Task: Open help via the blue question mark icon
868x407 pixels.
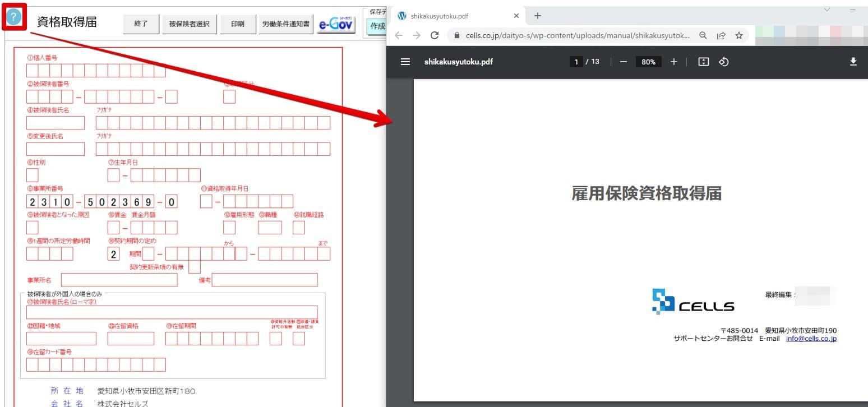Action: tap(13, 17)
